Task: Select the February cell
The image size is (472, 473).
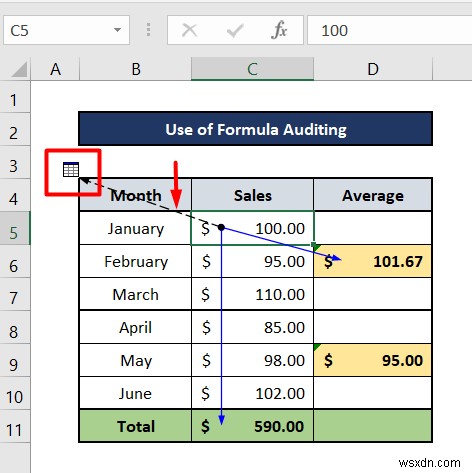Action: pyautogui.click(x=136, y=261)
